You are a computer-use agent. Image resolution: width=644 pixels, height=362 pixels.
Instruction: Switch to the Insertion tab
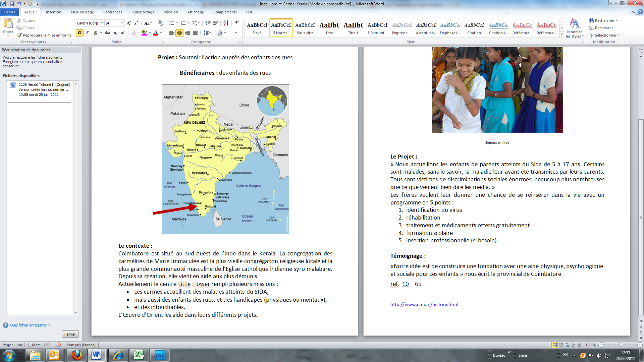click(53, 12)
